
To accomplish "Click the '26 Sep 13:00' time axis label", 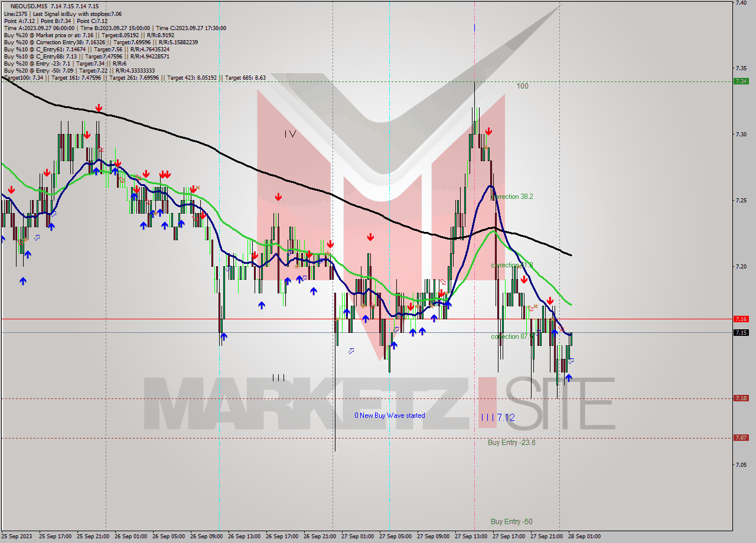I will [x=243, y=537].
